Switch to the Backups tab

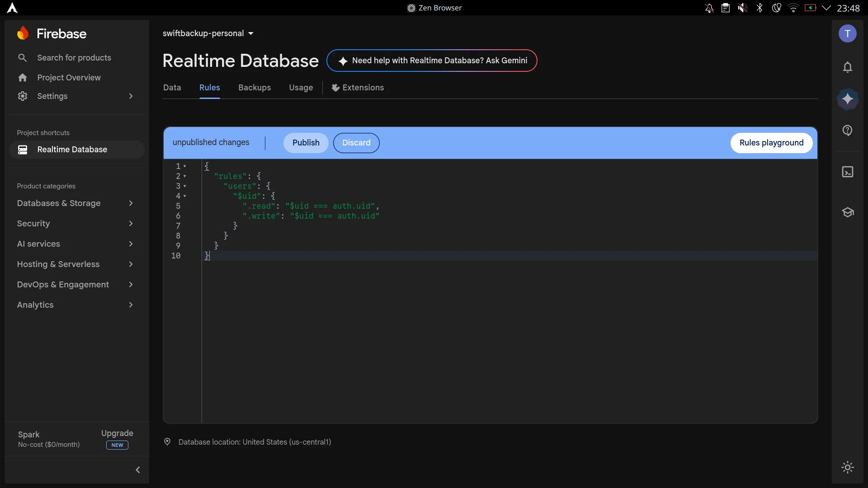pos(255,88)
